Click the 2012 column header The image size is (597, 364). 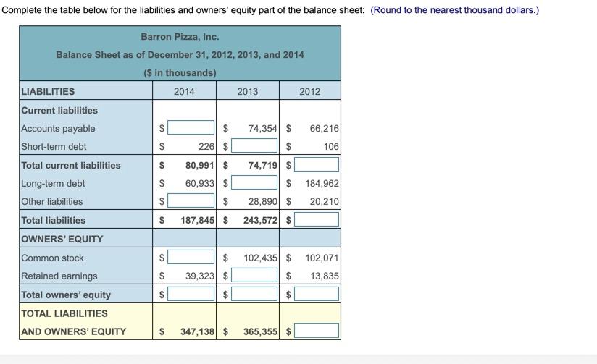(309, 92)
